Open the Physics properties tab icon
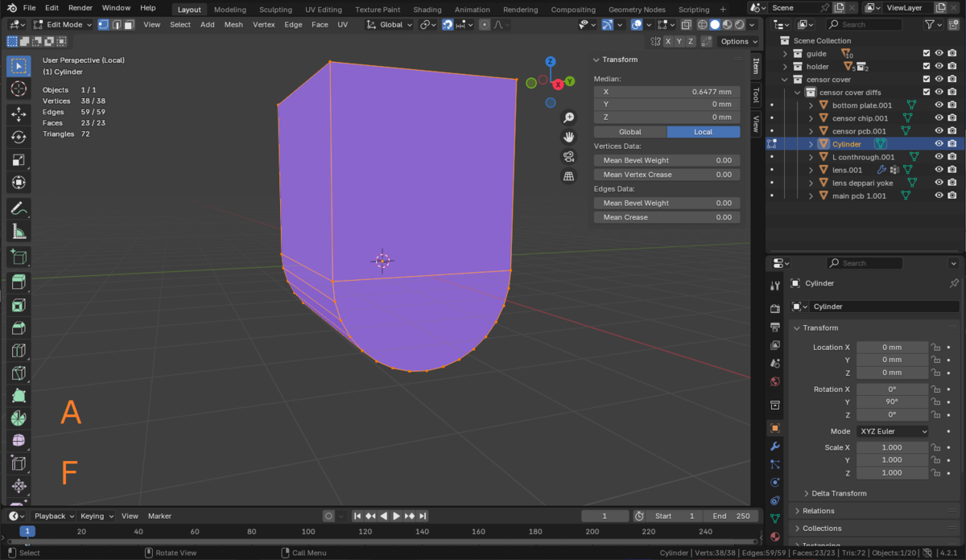966x560 pixels. [x=774, y=483]
